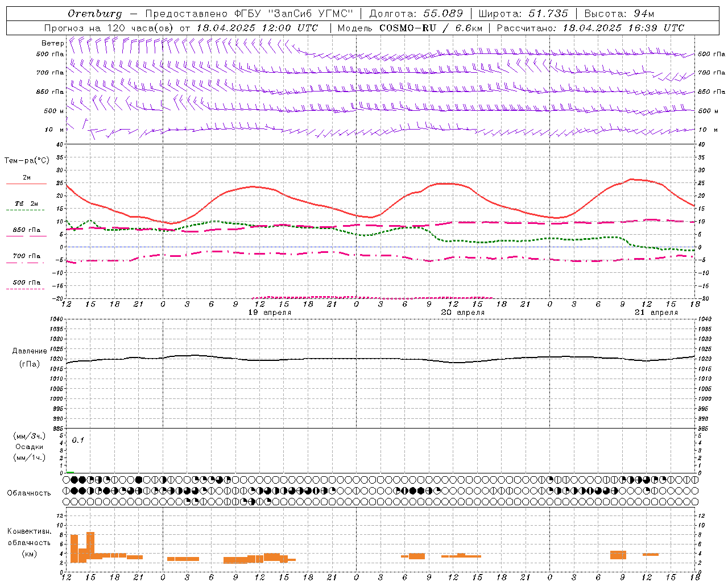Click the small green precipitation bar

70,472
